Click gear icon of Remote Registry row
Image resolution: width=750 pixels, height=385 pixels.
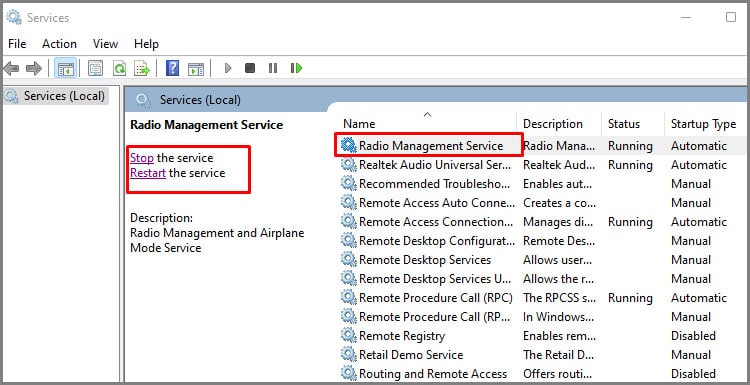point(349,336)
